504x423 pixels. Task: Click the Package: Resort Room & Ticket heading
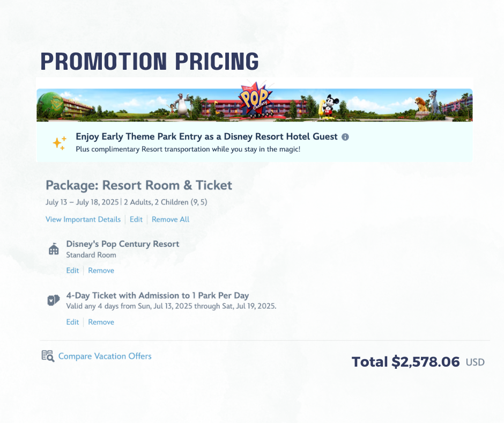click(x=139, y=185)
